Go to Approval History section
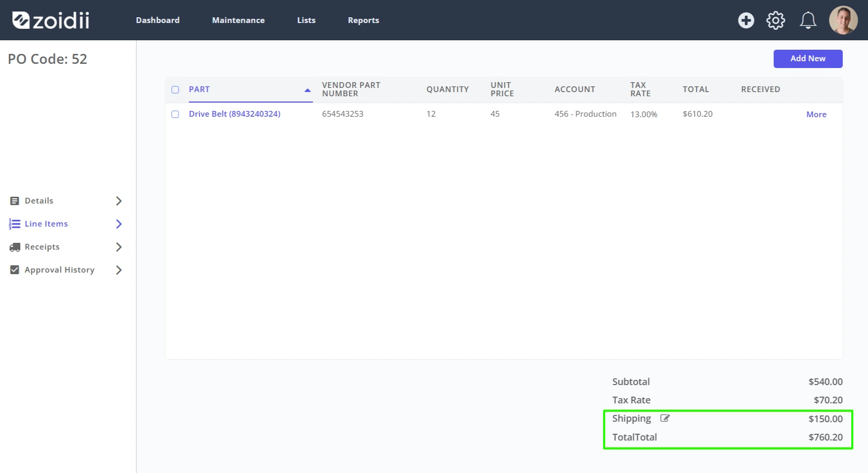The width and height of the screenshot is (868, 473). 60,270
